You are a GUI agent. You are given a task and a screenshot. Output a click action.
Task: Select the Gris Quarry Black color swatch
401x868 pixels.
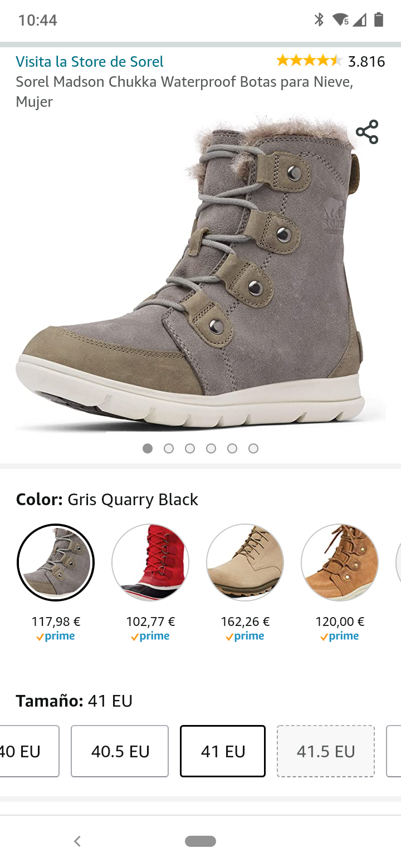(56, 562)
